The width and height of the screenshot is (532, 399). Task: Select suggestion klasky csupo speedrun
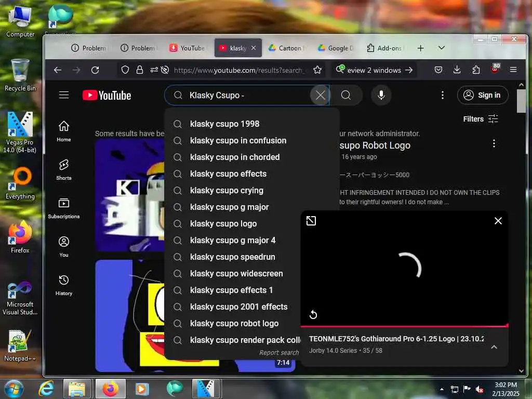pyautogui.click(x=233, y=257)
